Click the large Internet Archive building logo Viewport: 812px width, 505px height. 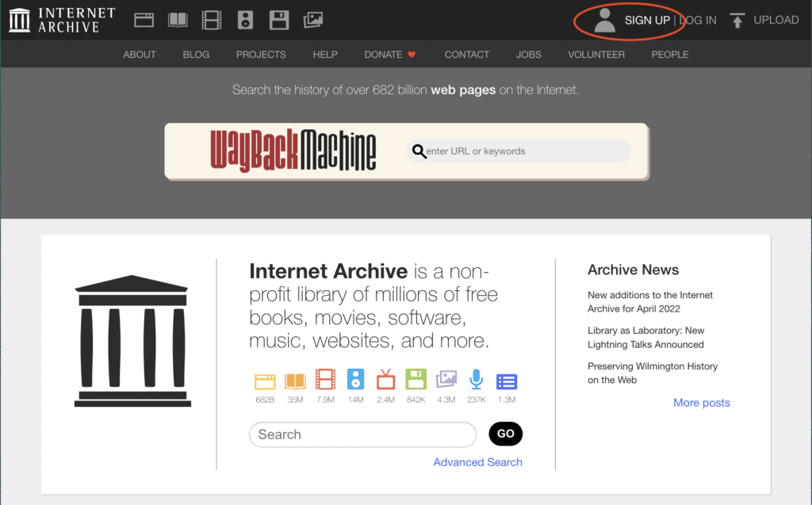132,341
